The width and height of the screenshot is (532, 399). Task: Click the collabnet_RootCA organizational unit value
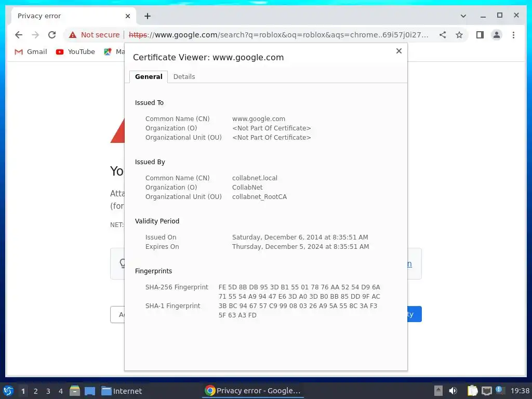(x=259, y=197)
